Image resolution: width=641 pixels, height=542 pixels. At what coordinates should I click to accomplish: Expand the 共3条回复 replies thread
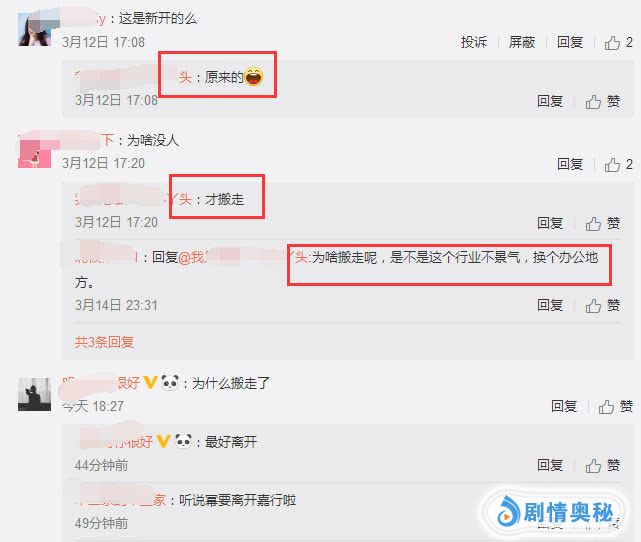pyautogui.click(x=104, y=342)
